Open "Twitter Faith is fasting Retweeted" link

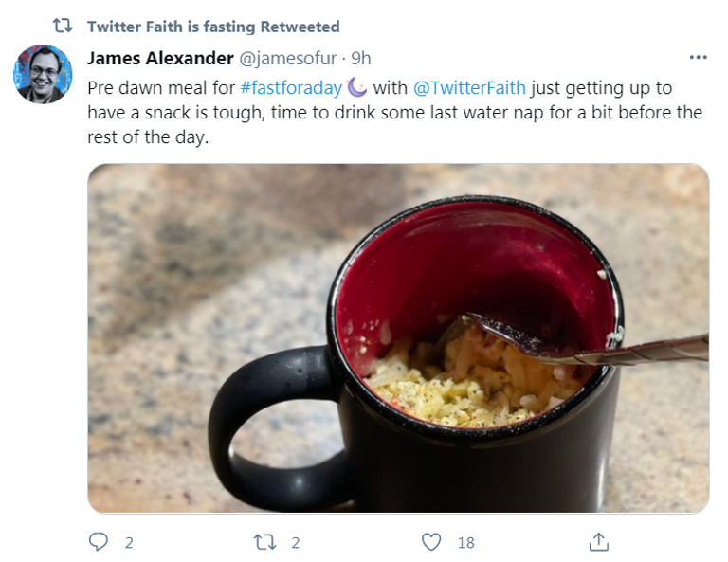(x=212, y=27)
